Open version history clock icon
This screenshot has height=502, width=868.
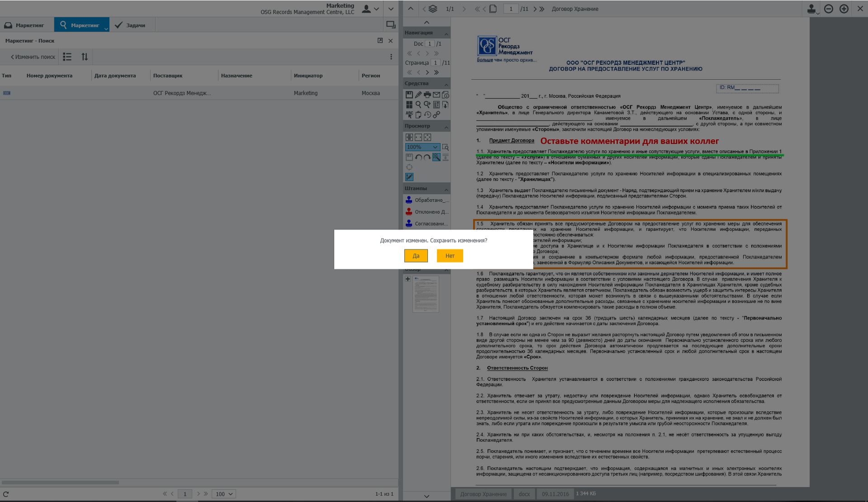pos(427,115)
